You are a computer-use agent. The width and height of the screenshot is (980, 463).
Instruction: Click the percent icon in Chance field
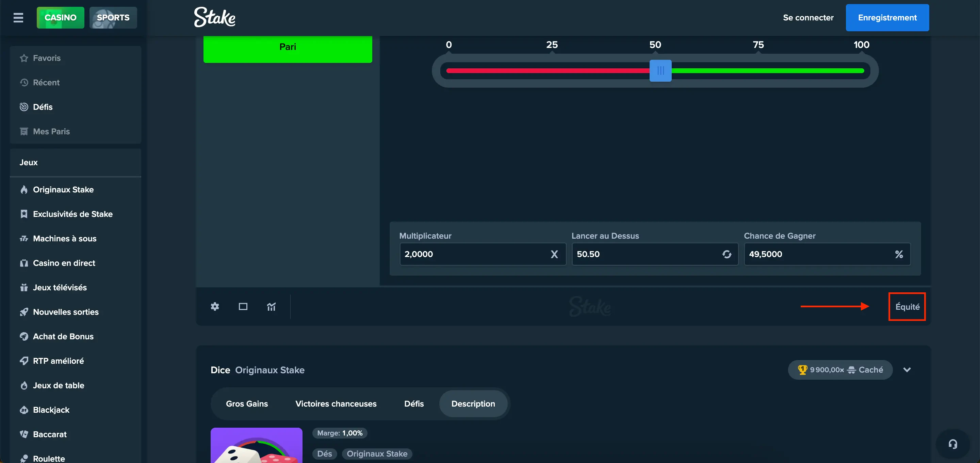pos(899,254)
